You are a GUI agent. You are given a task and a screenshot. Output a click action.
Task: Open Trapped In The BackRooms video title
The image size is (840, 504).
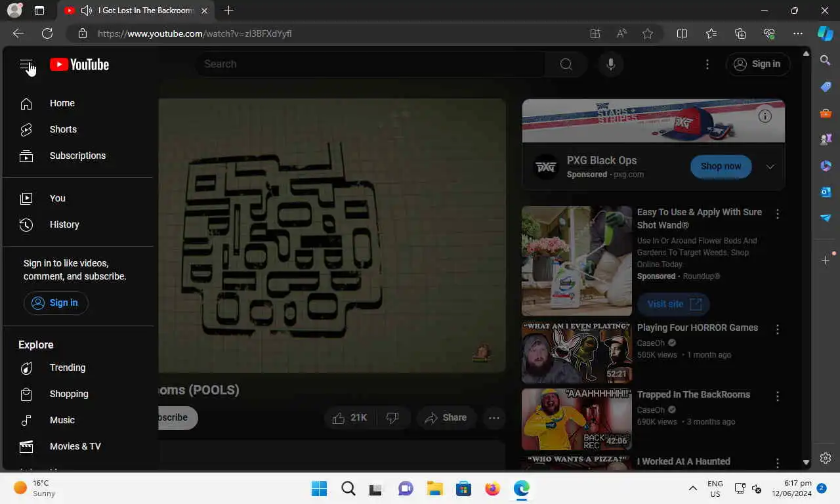pos(694,394)
